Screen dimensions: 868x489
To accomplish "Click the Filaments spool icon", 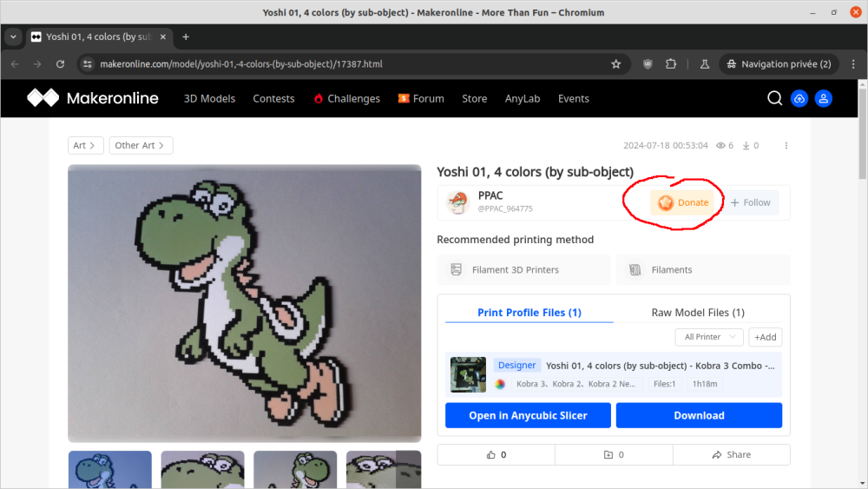I will [635, 270].
